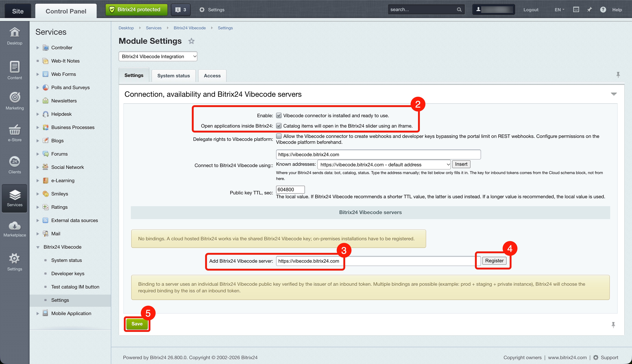Image resolution: width=632 pixels, height=364 pixels.
Task: Click the Logout link
Action: pos(531,10)
